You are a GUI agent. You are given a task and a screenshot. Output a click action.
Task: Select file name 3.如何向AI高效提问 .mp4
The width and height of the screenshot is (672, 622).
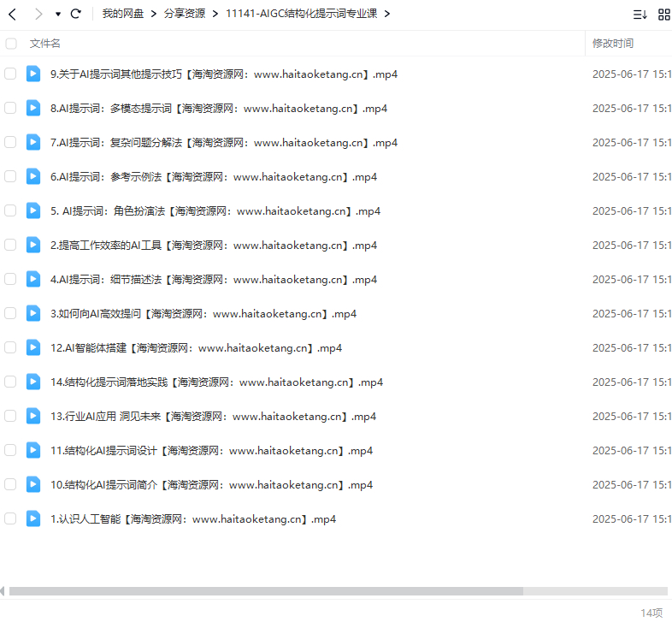(203, 314)
